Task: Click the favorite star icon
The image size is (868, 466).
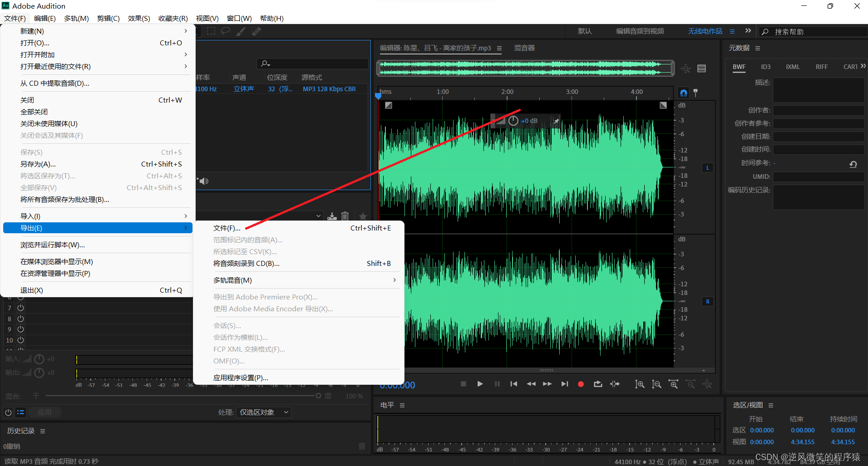Action: 363,216
